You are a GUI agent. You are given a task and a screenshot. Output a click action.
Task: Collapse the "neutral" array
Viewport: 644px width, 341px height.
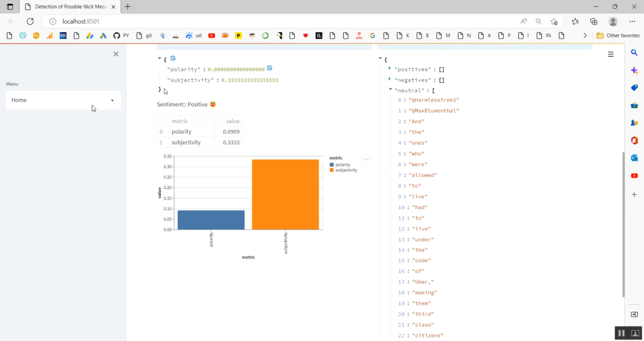click(x=390, y=89)
